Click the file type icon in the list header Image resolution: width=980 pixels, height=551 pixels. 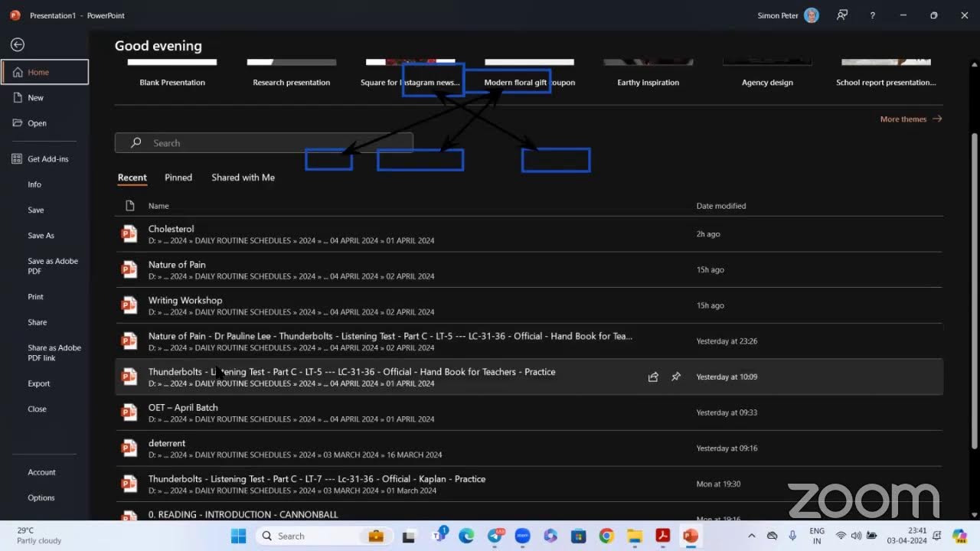129,206
